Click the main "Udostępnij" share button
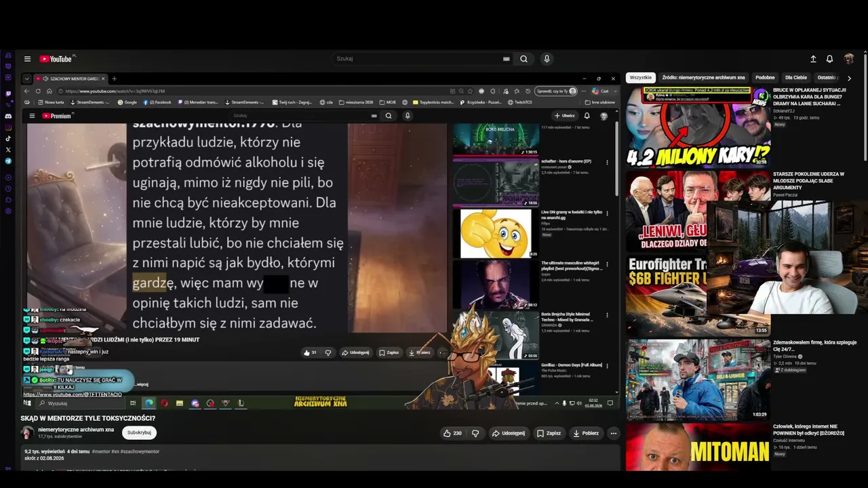The height and width of the screenshot is (488, 868). click(509, 433)
